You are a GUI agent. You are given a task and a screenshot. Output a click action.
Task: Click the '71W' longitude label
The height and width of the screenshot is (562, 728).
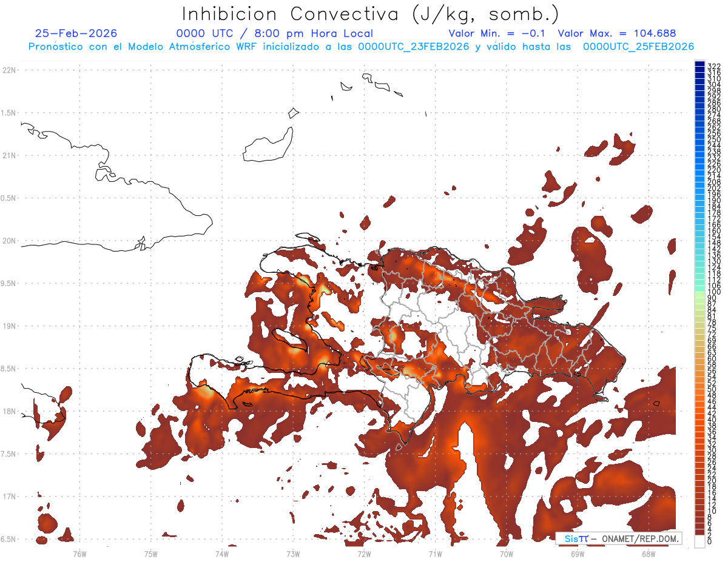tap(435, 554)
